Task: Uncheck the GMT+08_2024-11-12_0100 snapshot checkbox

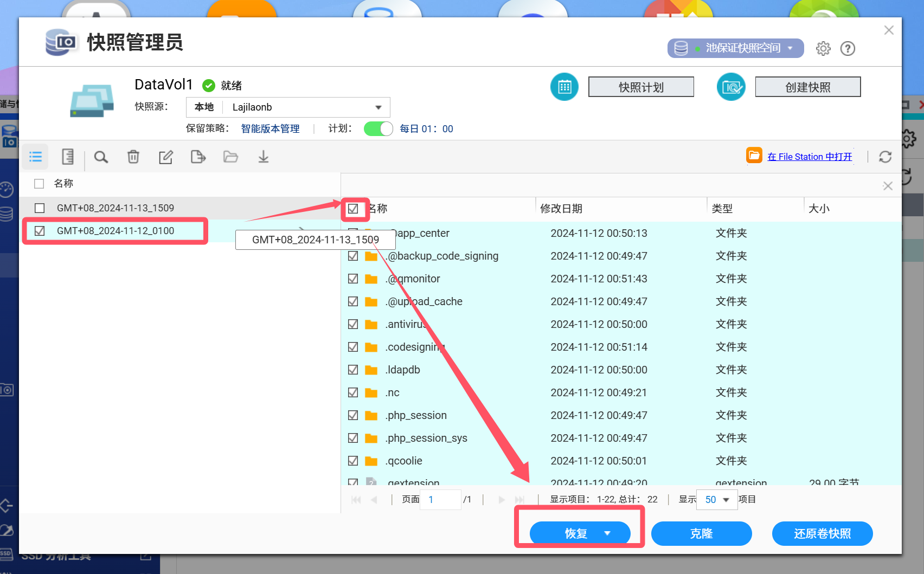Action: [x=40, y=231]
